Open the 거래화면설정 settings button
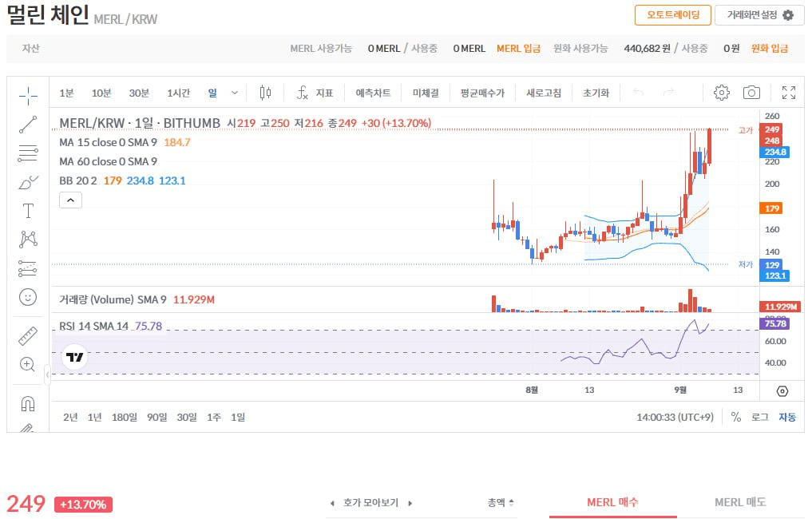This screenshot has height=519, width=812. (x=759, y=15)
